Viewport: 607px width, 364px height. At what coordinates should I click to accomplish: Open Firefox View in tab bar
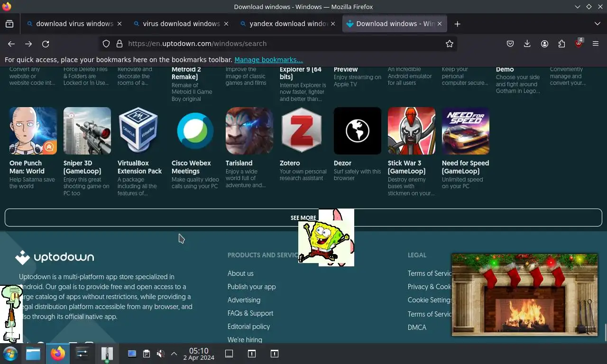(9, 24)
